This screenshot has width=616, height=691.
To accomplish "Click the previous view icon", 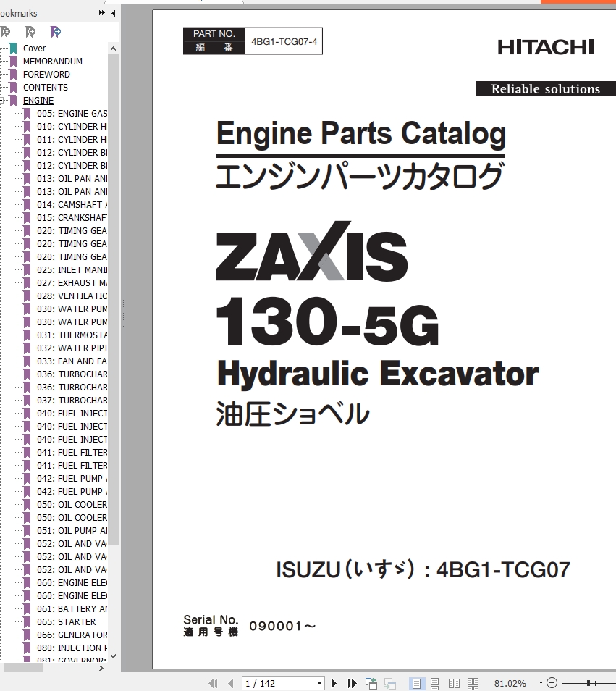I will pyautogui.click(x=371, y=683).
